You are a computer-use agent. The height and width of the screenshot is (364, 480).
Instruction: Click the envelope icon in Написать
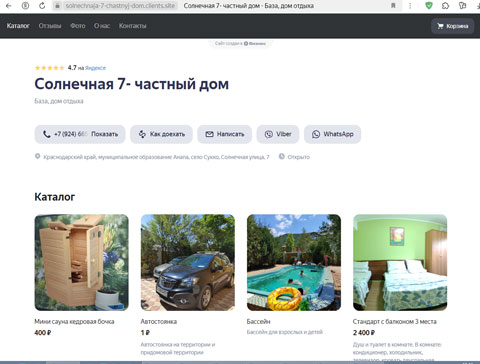pos(209,134)
